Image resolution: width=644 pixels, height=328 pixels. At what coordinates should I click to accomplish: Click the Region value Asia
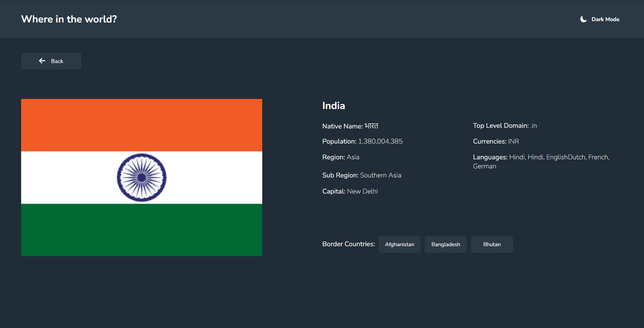point(353,157)
